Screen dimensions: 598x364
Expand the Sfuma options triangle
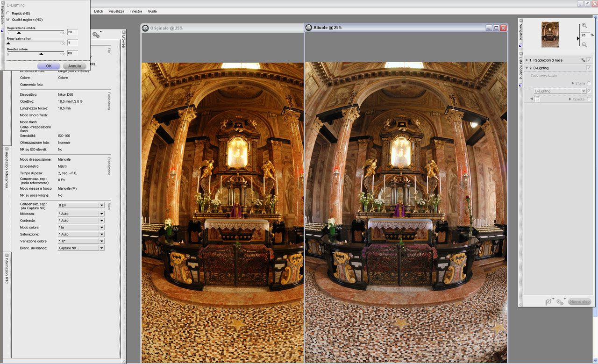tap(573, 83)
